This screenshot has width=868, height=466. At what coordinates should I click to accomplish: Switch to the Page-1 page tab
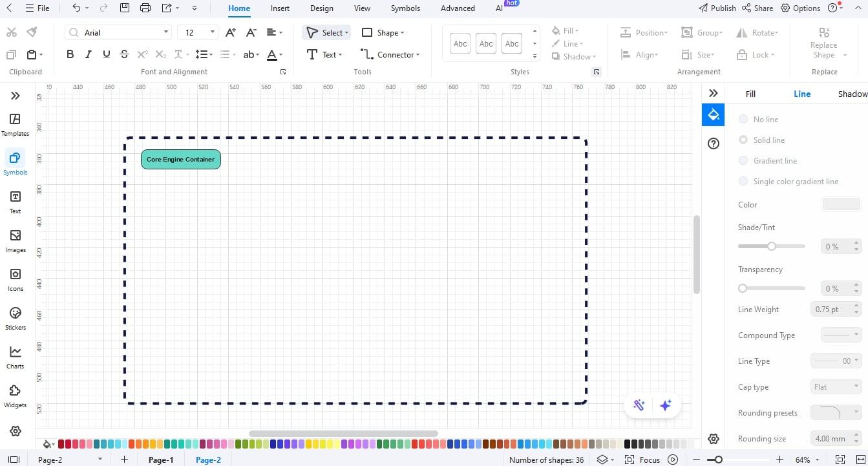click(161, 460)
